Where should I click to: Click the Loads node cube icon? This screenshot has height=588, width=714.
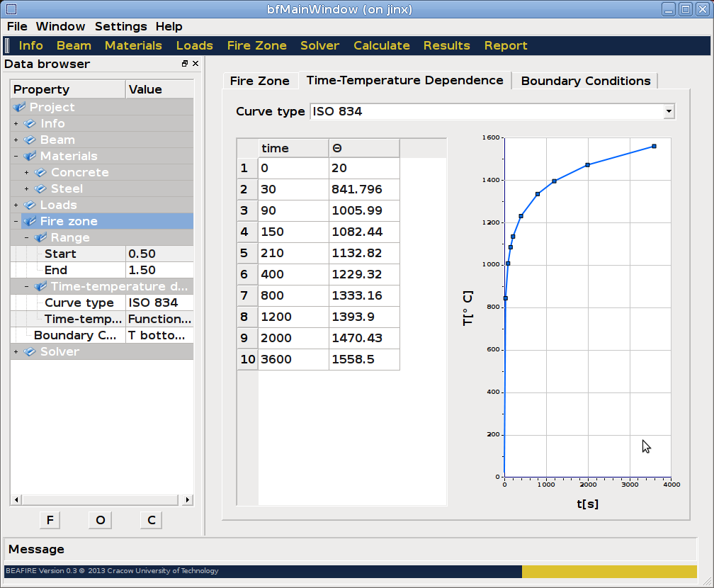29,205
